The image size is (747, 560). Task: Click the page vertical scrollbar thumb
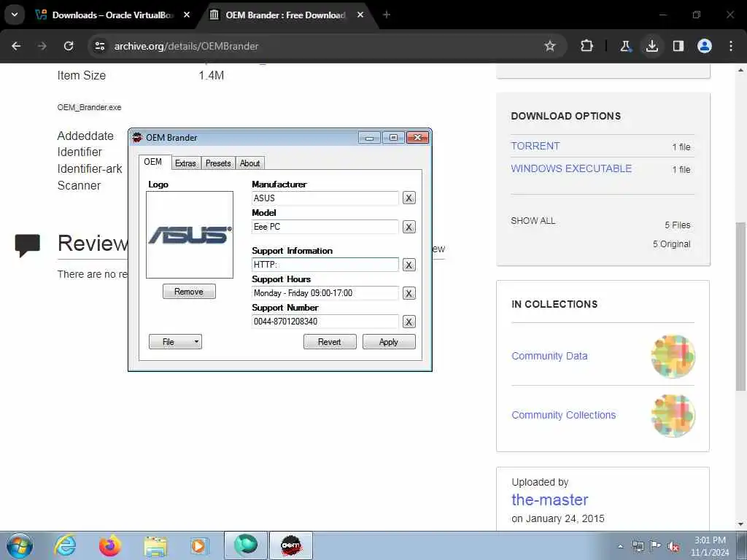[x=741, y=306]
